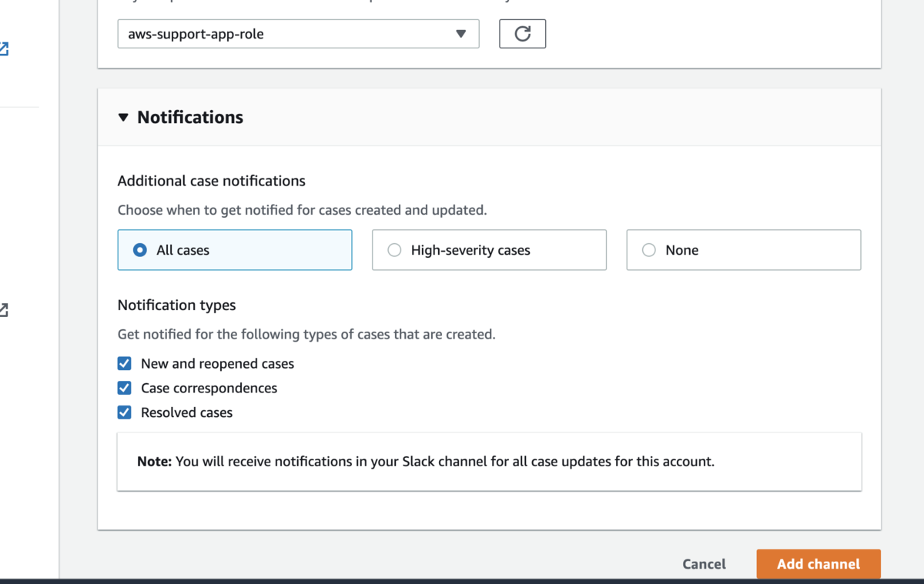Toggle the Case correspondences checkbox
Viewport: 924px width, 584px height.
(124, 388)
